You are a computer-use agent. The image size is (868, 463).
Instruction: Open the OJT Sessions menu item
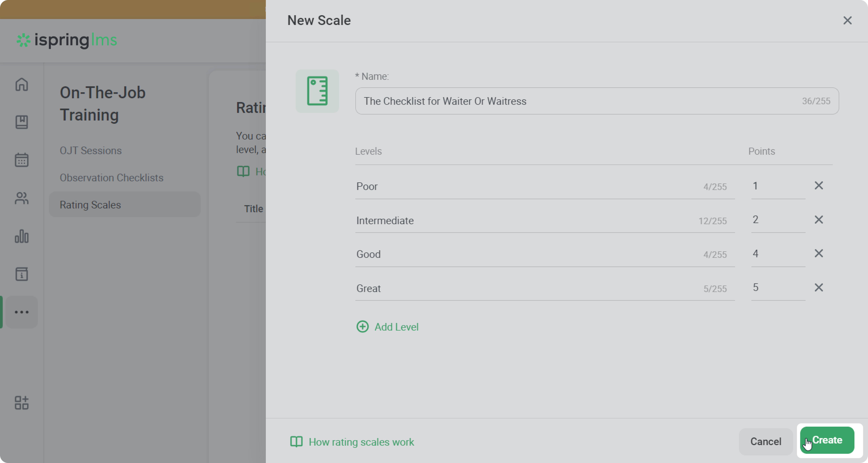(x=91, y=150)
